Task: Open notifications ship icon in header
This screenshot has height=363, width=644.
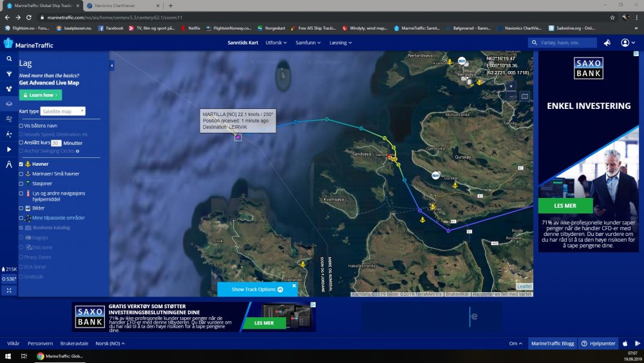Action: point(607,43)
